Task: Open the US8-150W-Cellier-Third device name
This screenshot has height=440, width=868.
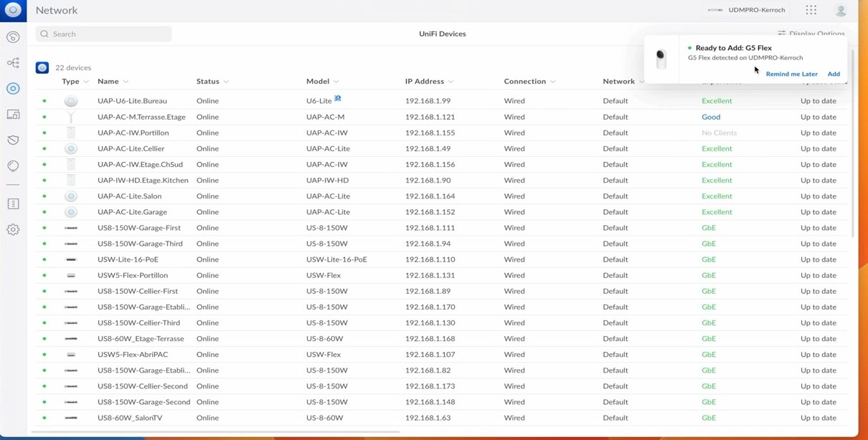Action: pyautogui.click(x=138, y=322)
